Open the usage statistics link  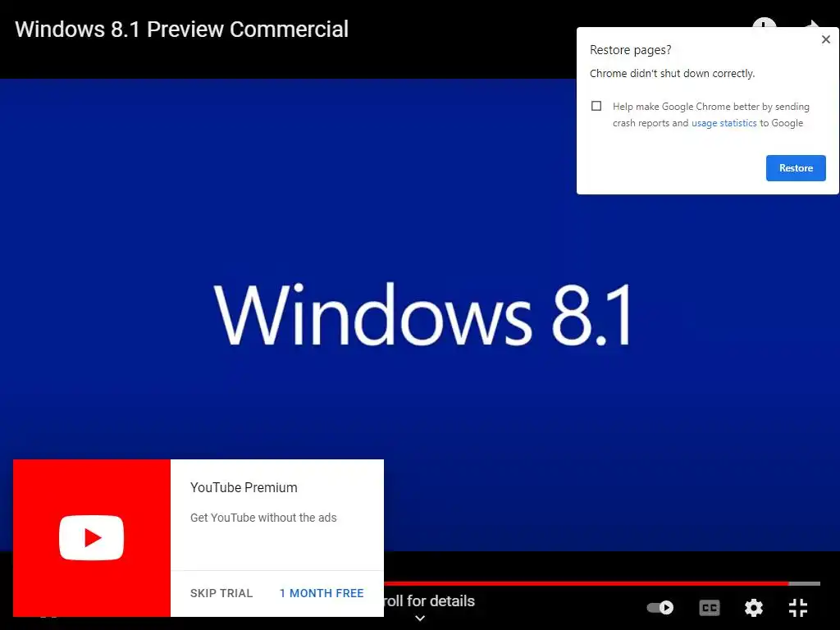pyautogui.click(x=724, y=123)
